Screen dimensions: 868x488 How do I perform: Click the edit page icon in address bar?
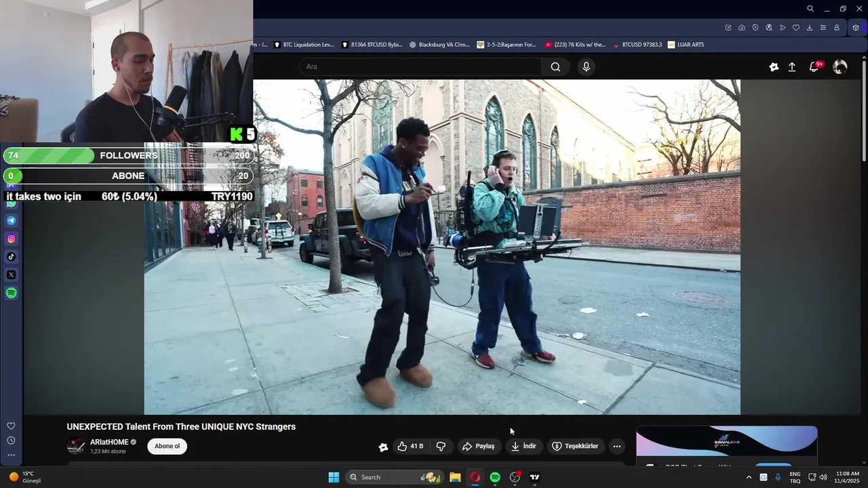click(x=728, y=28)
